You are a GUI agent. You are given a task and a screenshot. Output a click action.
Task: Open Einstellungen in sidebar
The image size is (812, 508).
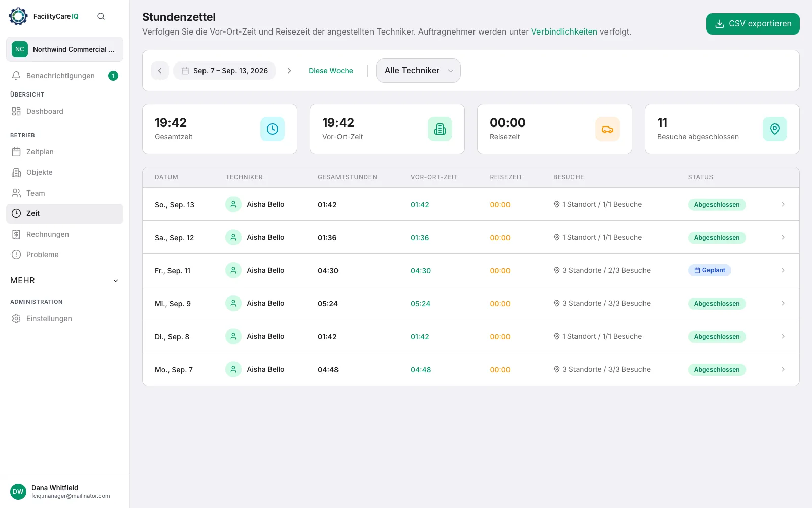(64, 319)
